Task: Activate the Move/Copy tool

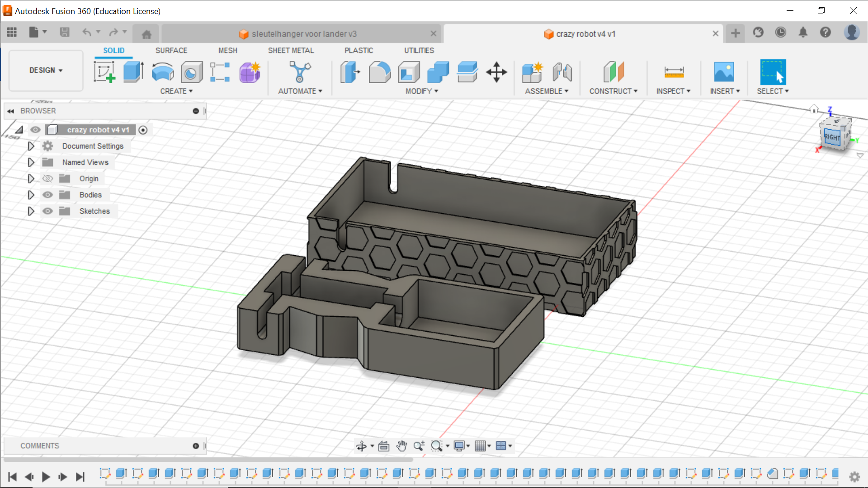Action: click(496, 72)
